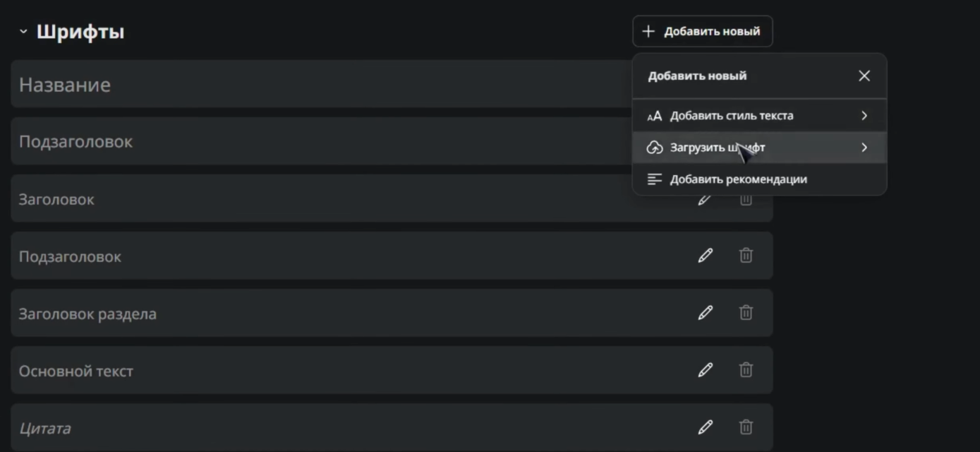The width and height of the screenshot is (980, 452).
Task: Click trash delete icon for Подзаголовок row
Action: pyautogui.click(x=746, y=256)
